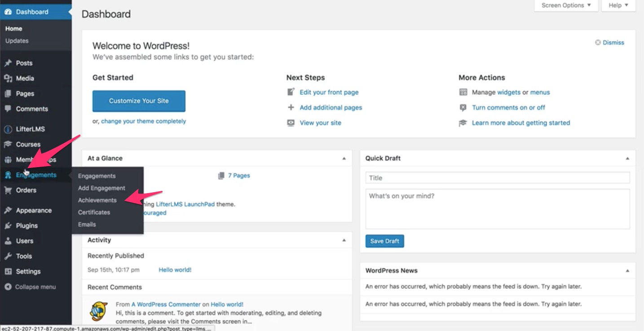Image resolution: width=644 pixels, height=331 pixels.
Task: Collapse the At a Glance panel
Action: (x=344, y=159)
